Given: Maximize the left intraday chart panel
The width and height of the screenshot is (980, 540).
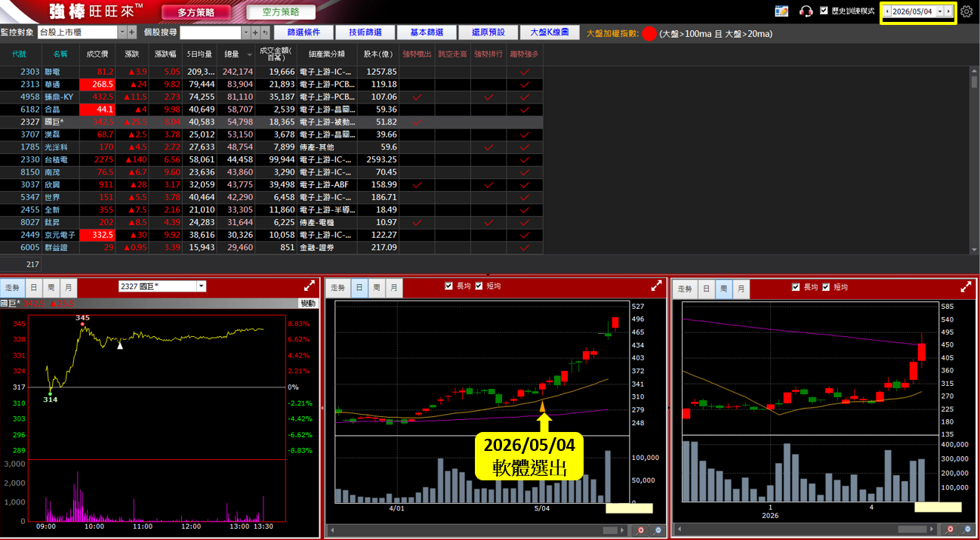Looking at the screenshot, I should click(x=310, y=286).
